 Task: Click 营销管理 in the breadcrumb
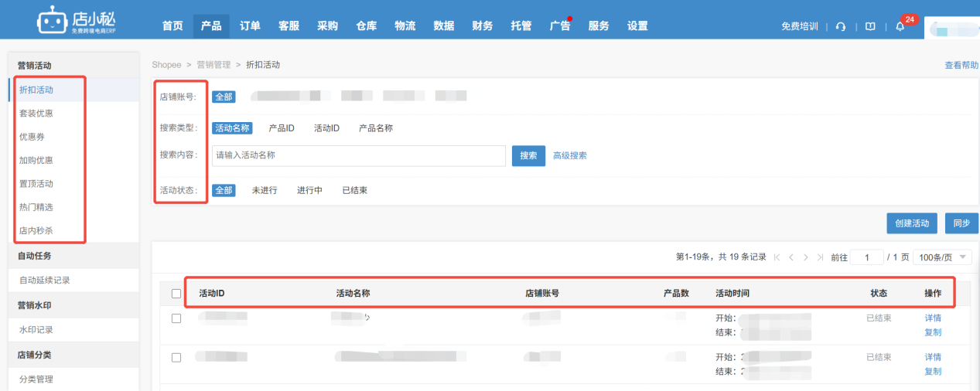tap(213, 65)
